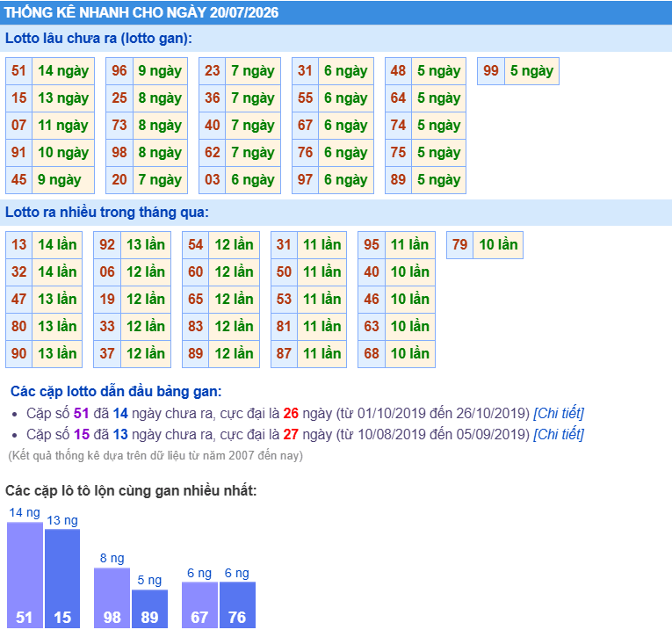Click the Lotto lâu chưa ra heading
The image size is (672, 637).
[x=98, y=38]
